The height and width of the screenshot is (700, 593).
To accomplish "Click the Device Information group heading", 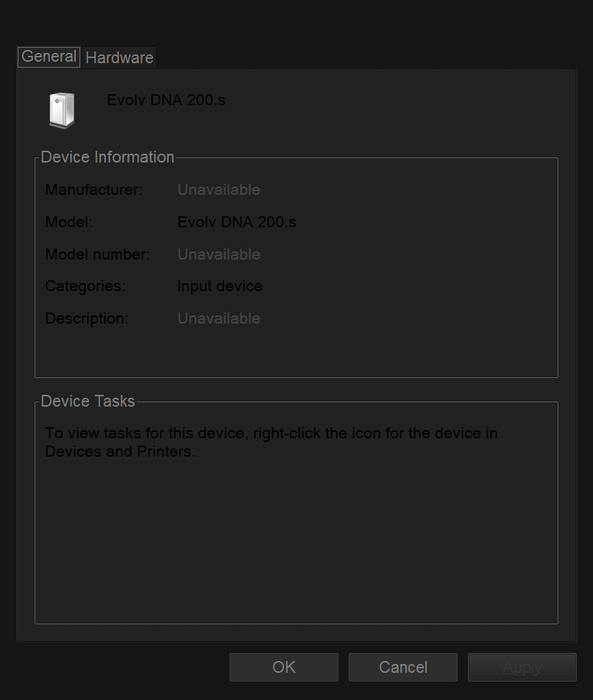I will (x=107, y=157).
